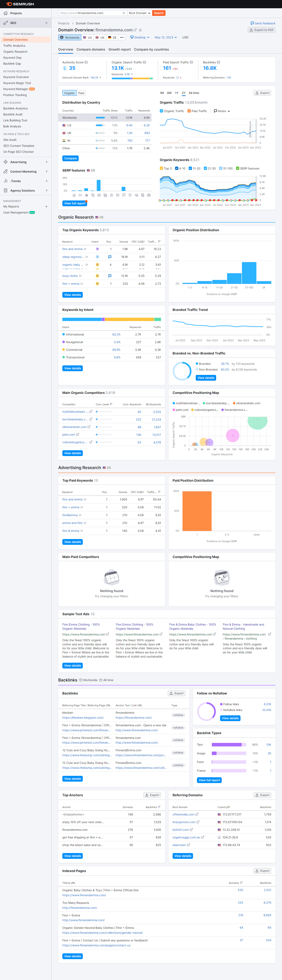Screen dimensions: 282x980
Task: Open offeremails.com external link icon
Action: coord(197,814)
